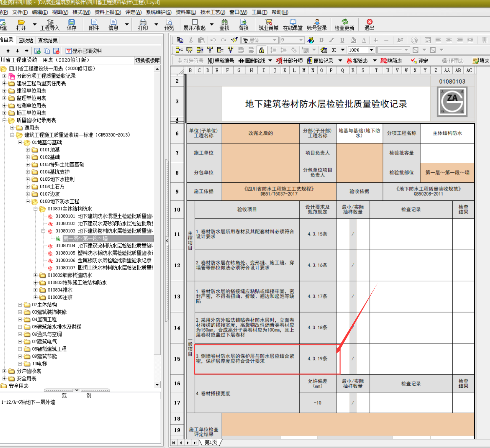The image size is (490, 448).
Task: Click the 第1页 sheet tab
Action: coord(211,442)
